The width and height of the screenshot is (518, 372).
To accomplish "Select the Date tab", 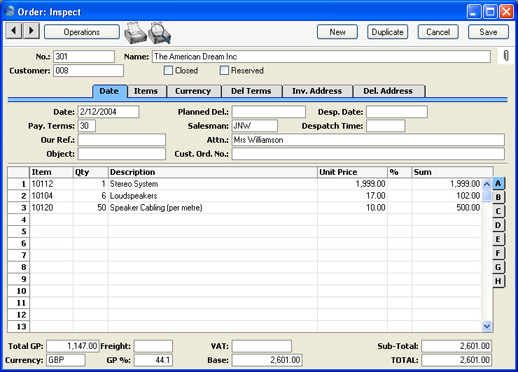I will pos(109,91).
